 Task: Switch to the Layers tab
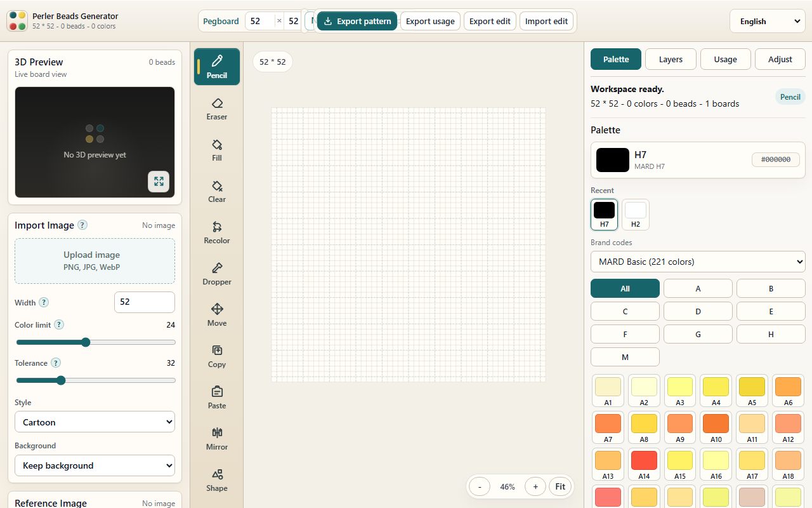(x=671, y=59)
